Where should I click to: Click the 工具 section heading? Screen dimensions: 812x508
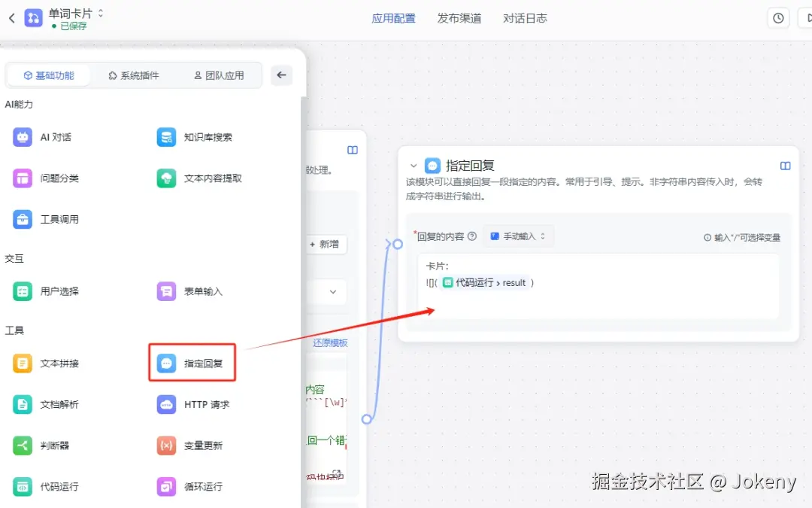pos(14,330)
